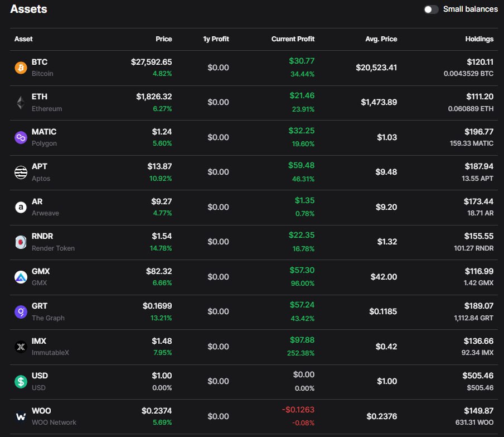Click holdings amount 101.27 RNDR
Image resolution: width=504 pixels, height=437 pixels.
coord(474,248)
